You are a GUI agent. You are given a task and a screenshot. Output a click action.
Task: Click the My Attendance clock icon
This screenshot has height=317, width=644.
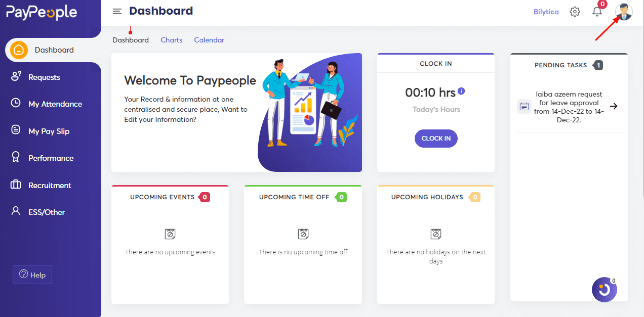16,103
